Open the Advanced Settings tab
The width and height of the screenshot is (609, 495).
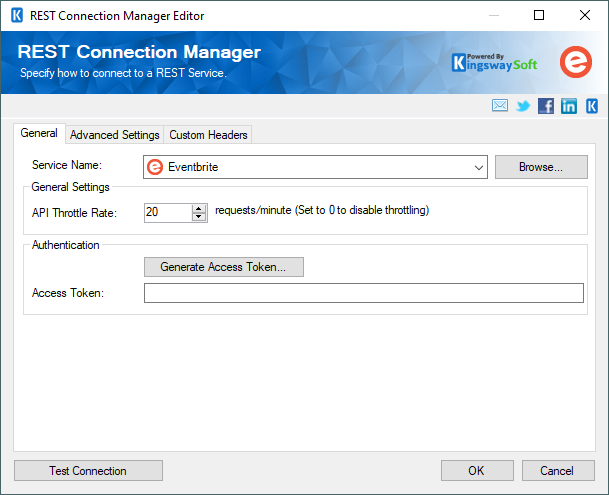pyautogui.click(x=115, y=135)
